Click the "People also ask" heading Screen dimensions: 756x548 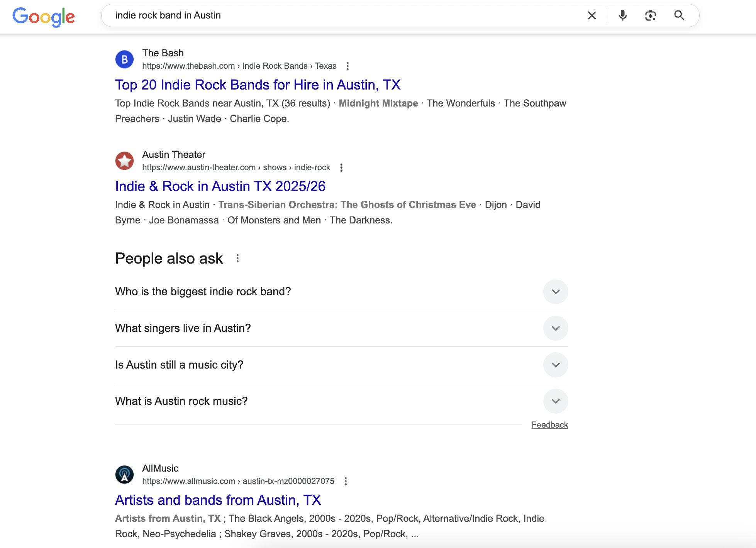(169, 259)
